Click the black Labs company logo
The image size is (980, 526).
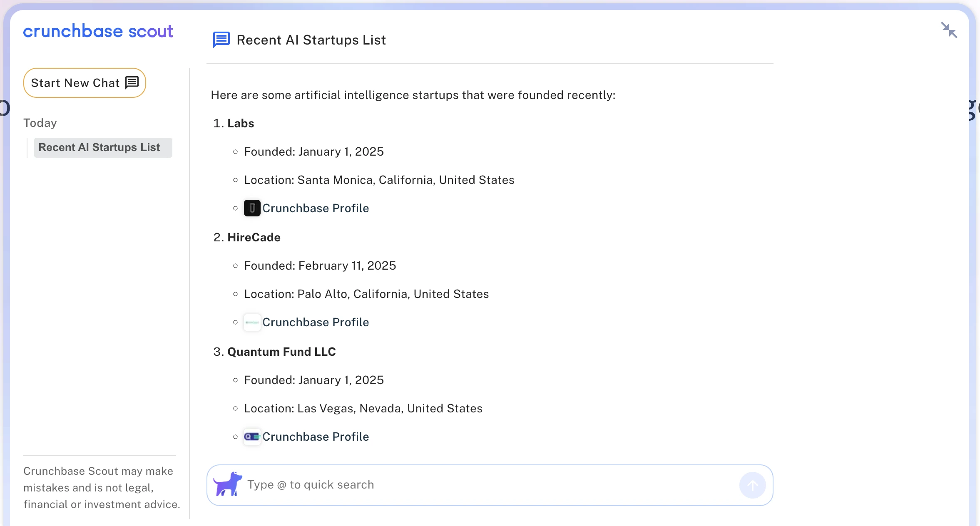252,208
